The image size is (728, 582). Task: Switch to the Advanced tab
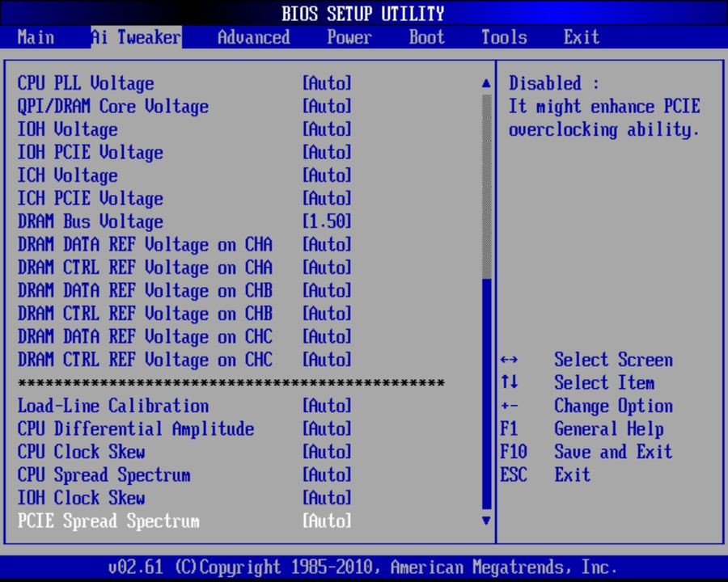pyautogui.click(x=252, y=37)
